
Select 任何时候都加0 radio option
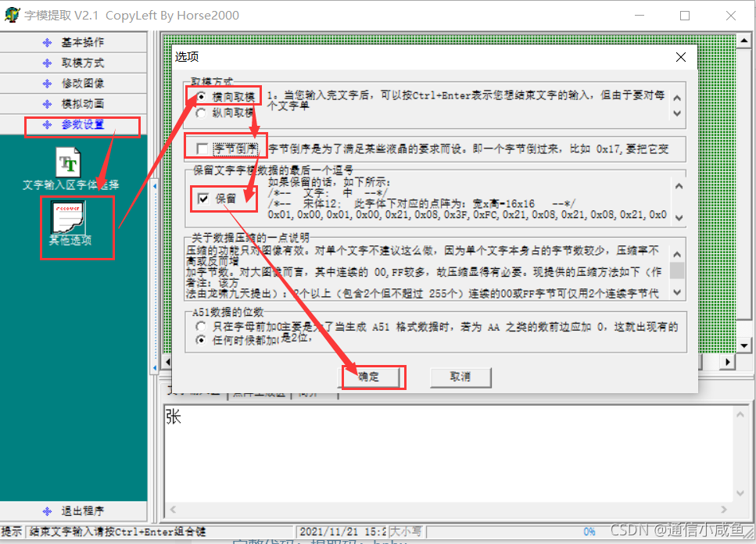click(x=201, y=340)
